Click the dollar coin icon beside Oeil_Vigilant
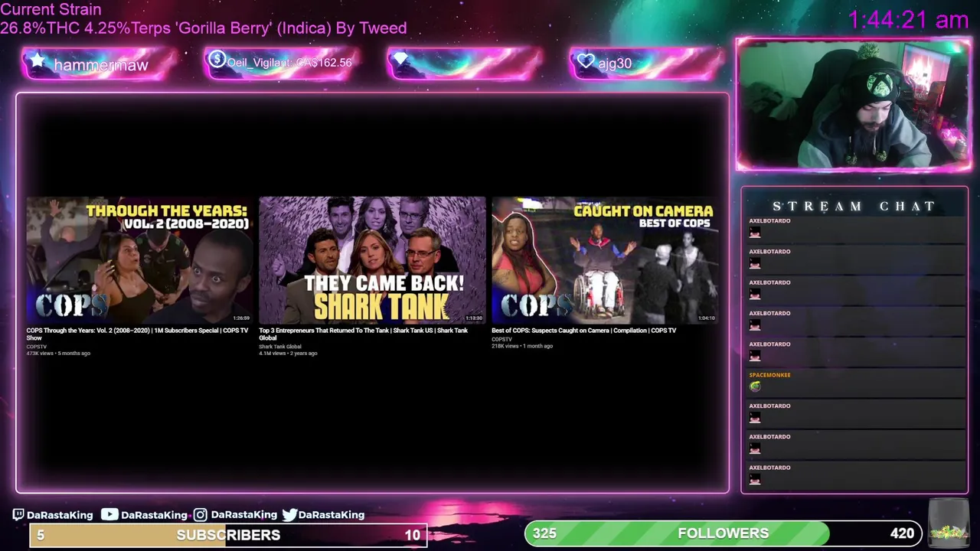This screenshot has width=980, height=551. (217, 60)
